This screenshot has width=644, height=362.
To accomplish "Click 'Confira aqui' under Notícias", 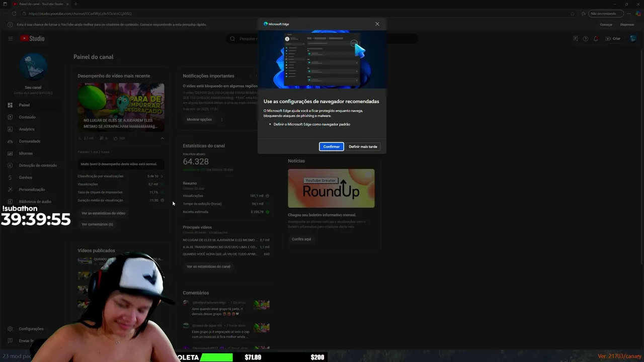I will (301, 239).
